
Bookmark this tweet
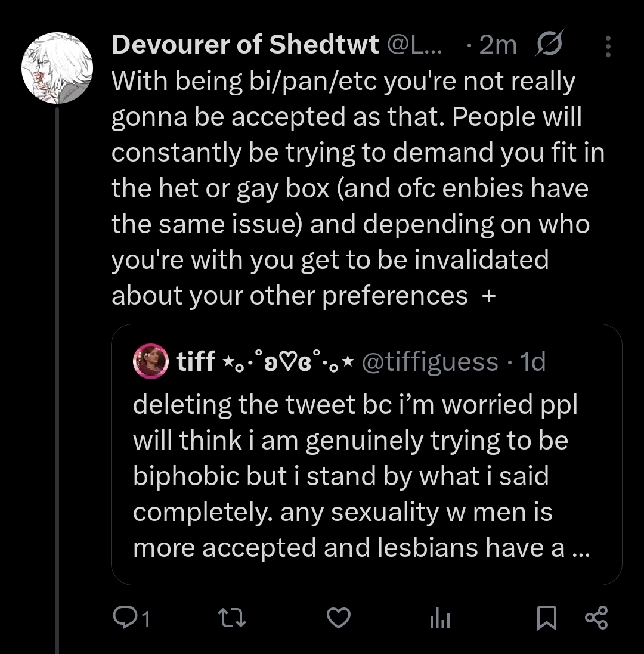tap(546, 618)
